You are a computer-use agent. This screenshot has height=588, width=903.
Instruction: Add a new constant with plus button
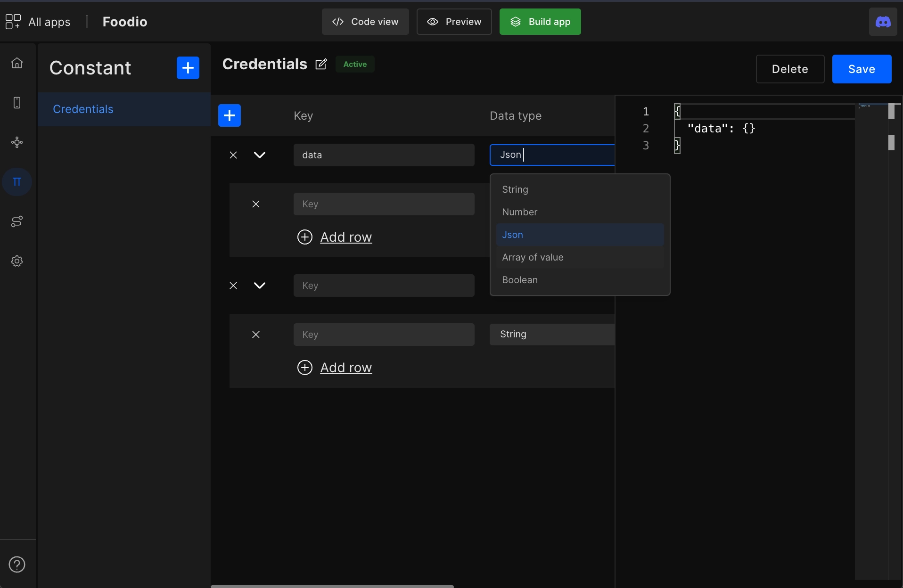pyautogui.click(x=188, y=68)
